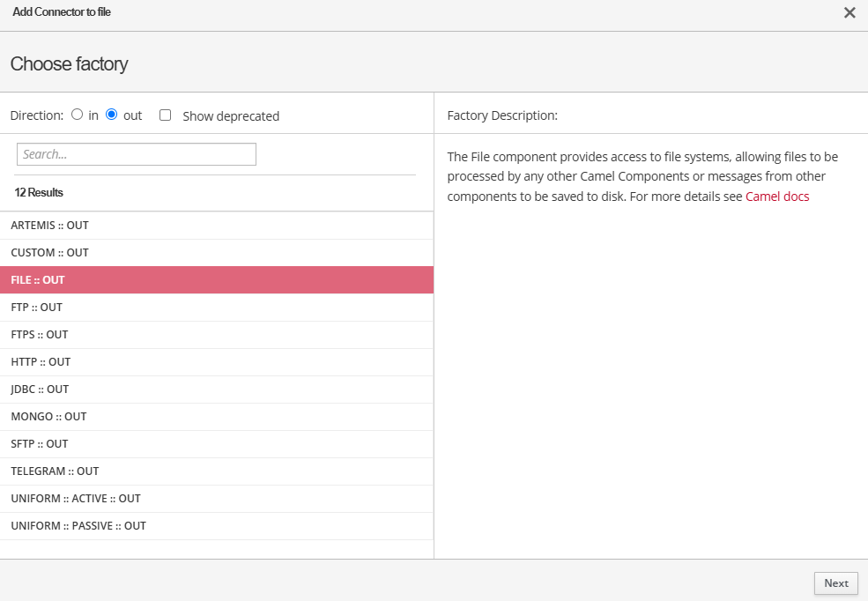The image size is (868, 601).
Task: Choose UNIFORM :: PASSIVE :: OUT factory
Action: coord(78,526)
